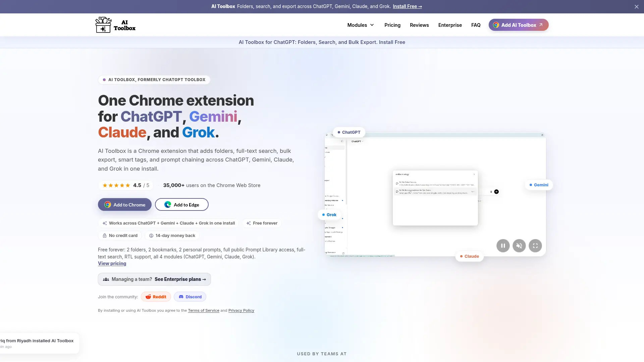The image size is (644, 362).
Task: Click the Gemini floating label
Action: pyautogui.click(x=539, y=185)
